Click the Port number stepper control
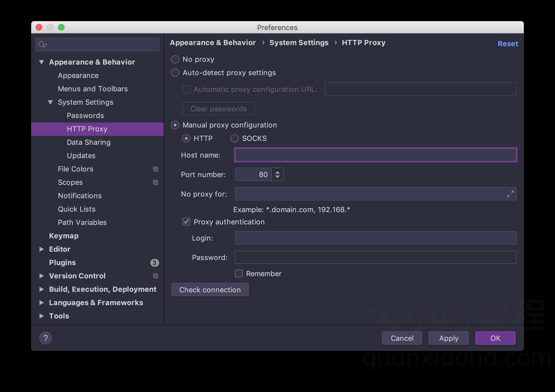The height and width of the screenshot is (392, 555). click(277, 174)
